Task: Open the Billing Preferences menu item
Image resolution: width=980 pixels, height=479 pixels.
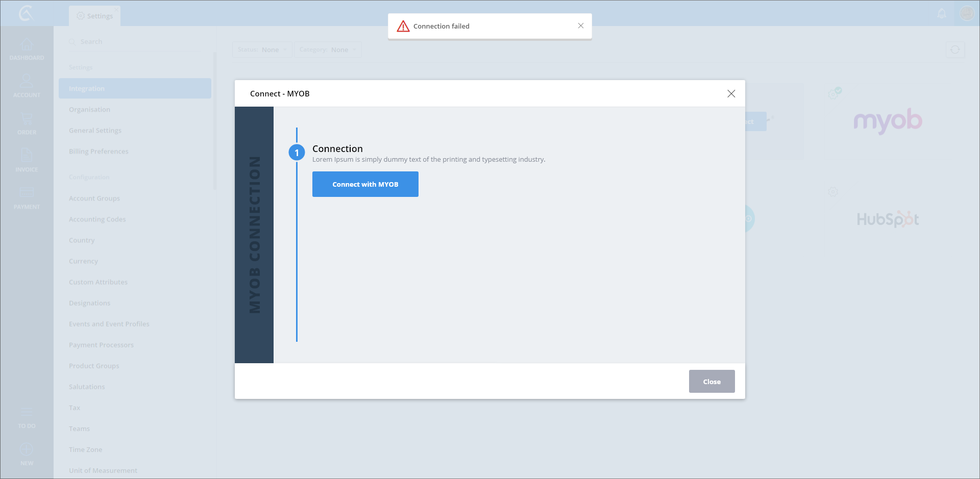Action: [x=99, y=152]
